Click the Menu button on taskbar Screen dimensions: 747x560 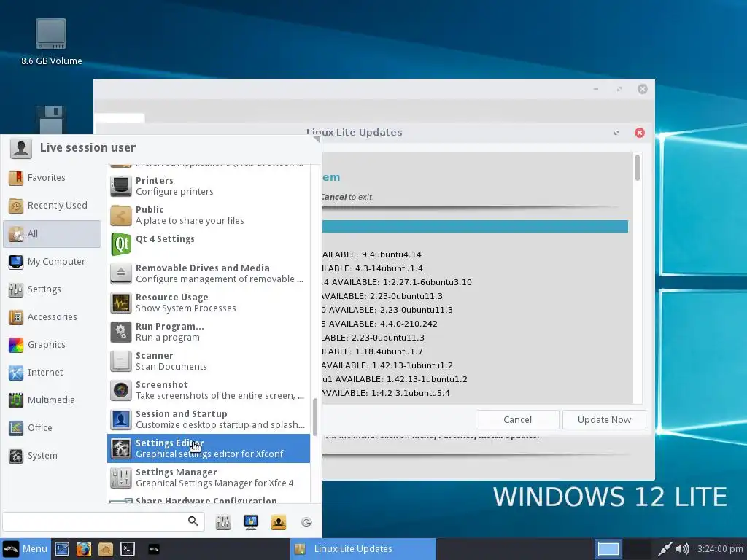click(x=25, y=549)
